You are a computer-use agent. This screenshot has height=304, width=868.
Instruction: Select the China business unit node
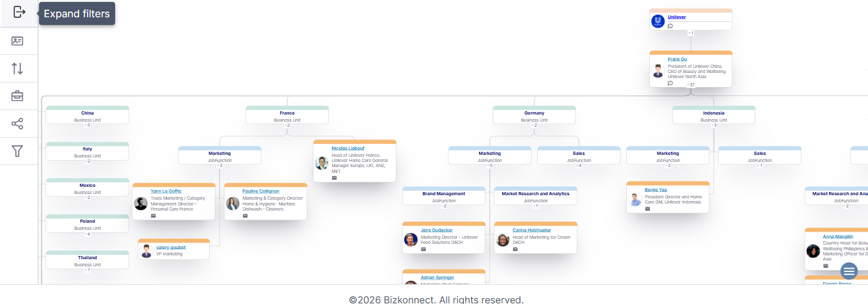pyautogui.click(x=88, y=115)
